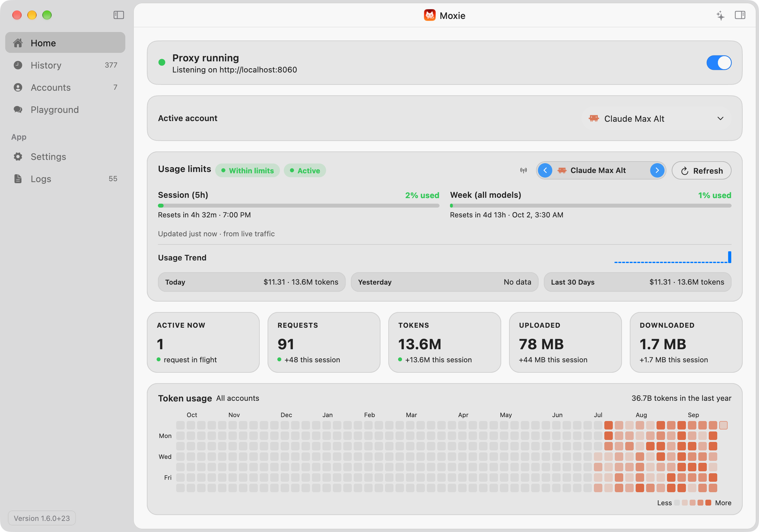
Task: Open the Active account dropdown chevron
Action: [720, 118]
